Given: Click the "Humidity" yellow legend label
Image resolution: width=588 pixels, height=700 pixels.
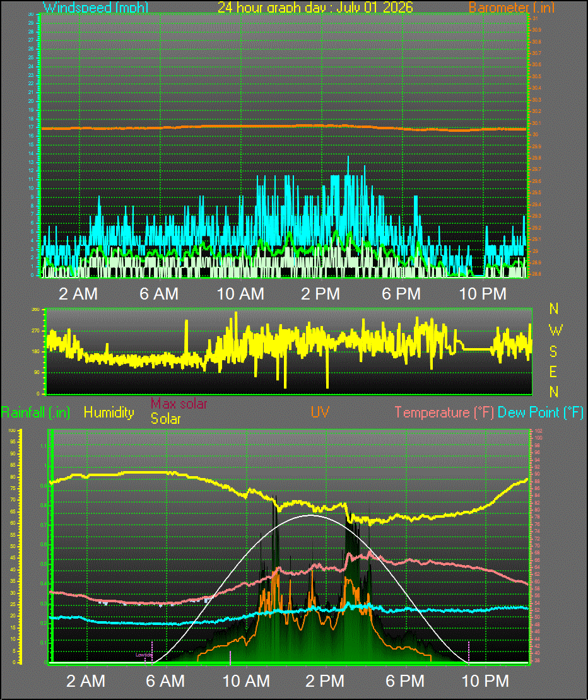Looking at the screenshot, I should coord(109,412).
